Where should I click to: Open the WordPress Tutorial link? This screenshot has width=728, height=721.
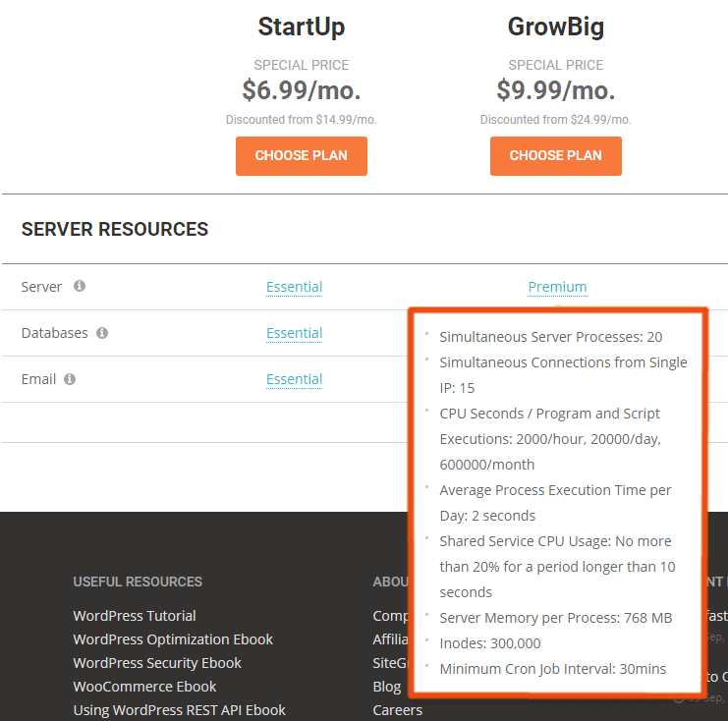point(135,616)
